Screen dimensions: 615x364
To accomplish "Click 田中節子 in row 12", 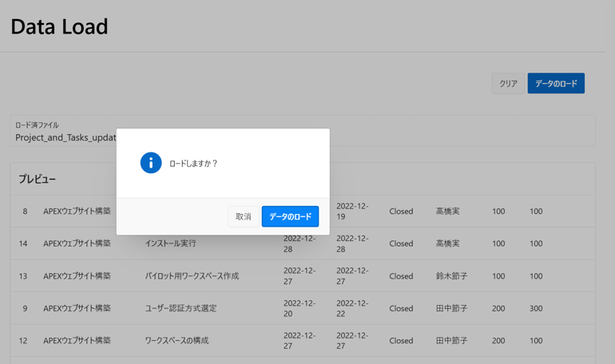I will pos(451,341).
